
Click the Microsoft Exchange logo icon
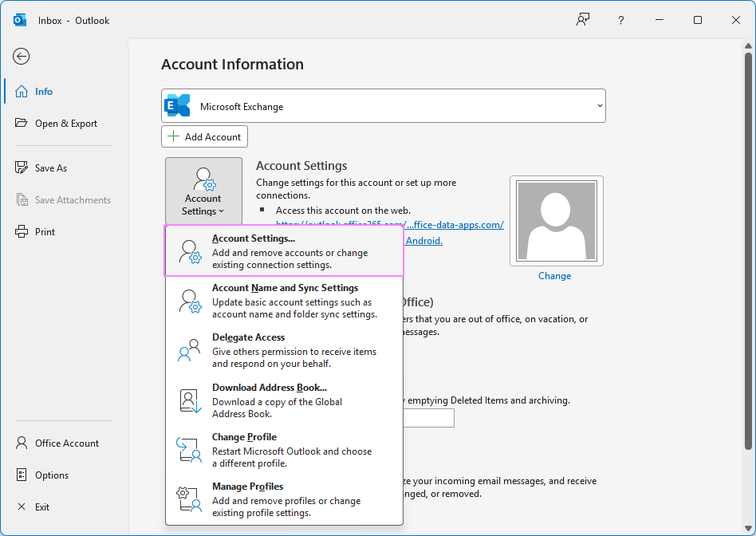coord(177,105)
